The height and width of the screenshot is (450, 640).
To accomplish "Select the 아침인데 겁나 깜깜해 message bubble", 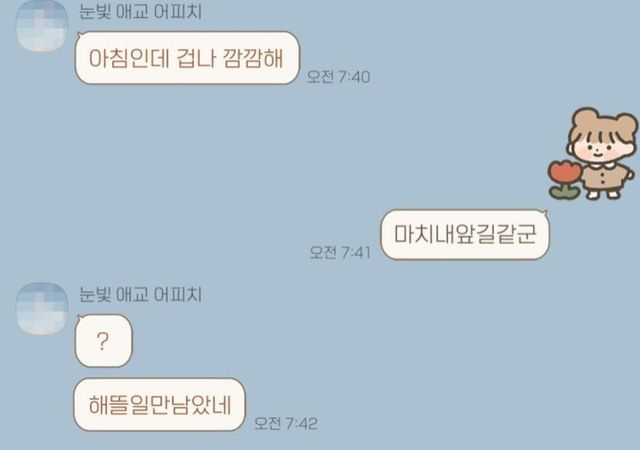I will [187, 58].
